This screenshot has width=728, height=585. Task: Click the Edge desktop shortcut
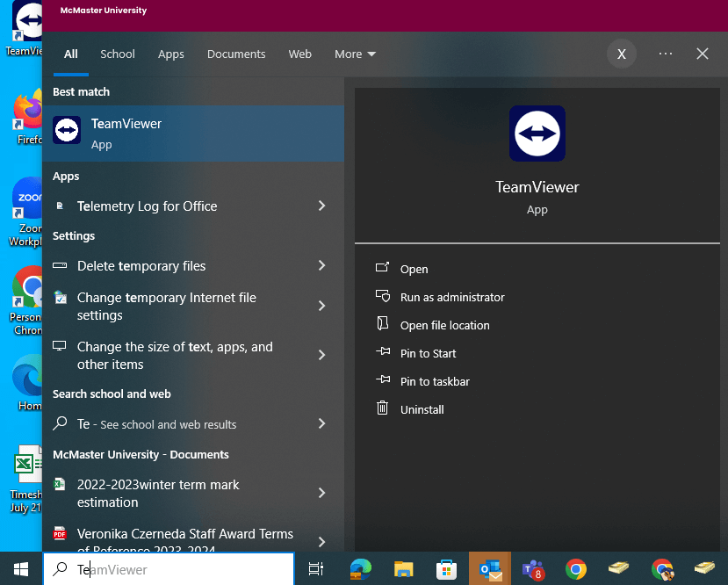pos(28,384)
